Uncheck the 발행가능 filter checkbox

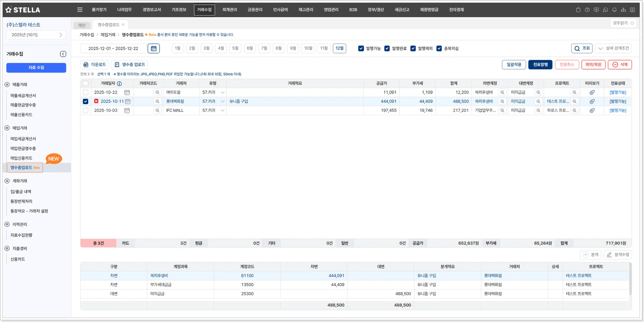pyautogui.click(x=361, y=48)
